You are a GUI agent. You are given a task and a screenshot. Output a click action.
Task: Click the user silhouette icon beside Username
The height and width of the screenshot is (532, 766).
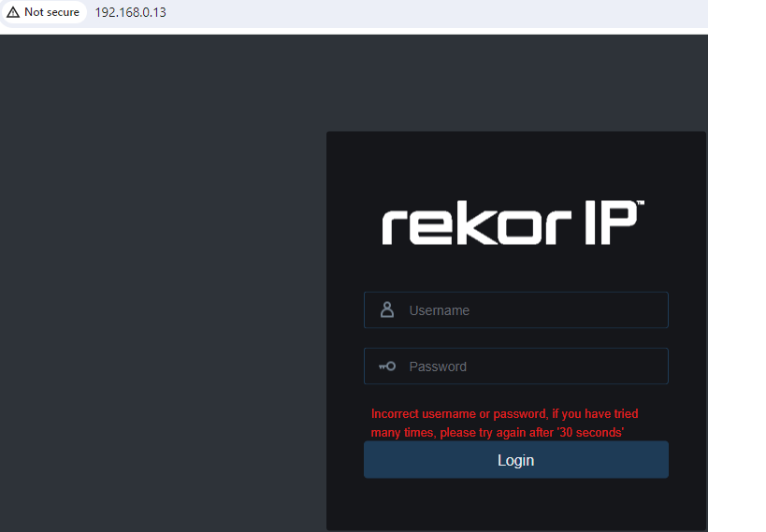(387, 309)
